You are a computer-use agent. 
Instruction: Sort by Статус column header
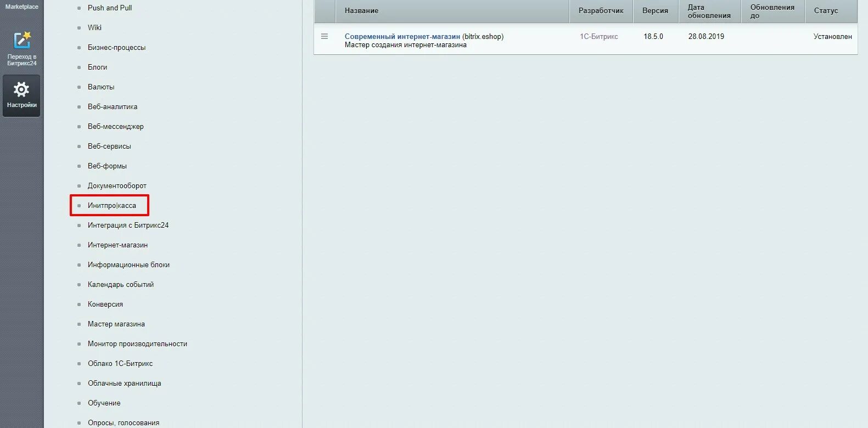click(831, 11)
